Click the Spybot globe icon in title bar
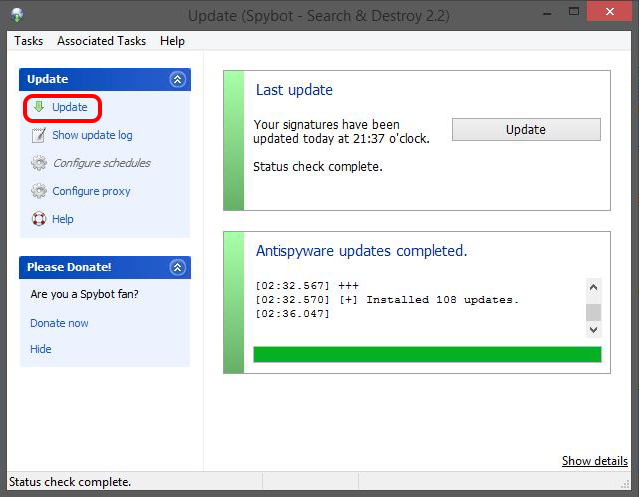639x497 pixels. tap(17, 15)
